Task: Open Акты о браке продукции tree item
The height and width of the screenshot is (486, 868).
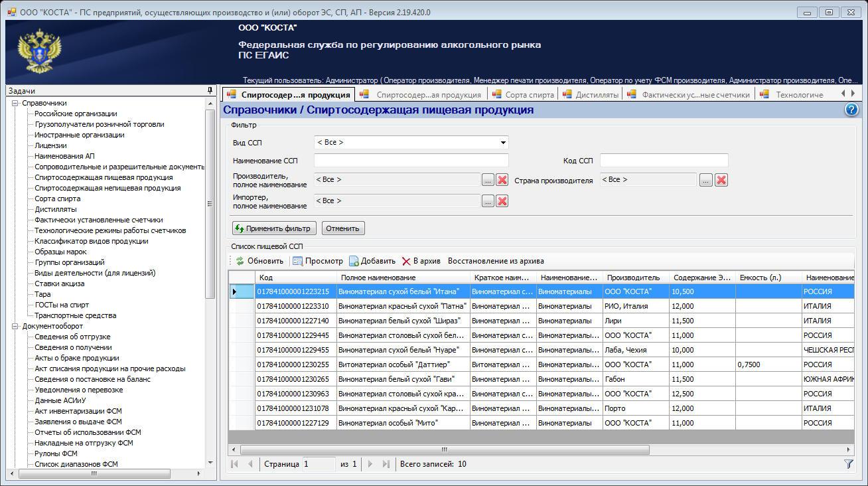Action: click(x=77, y=358)
